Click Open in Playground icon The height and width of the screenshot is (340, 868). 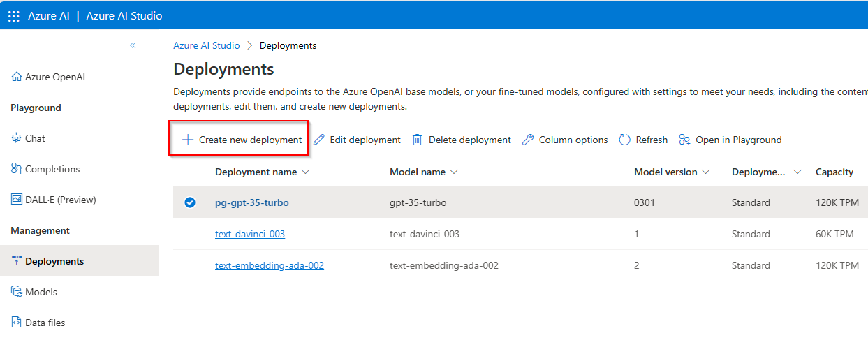[x=684, y=140]
